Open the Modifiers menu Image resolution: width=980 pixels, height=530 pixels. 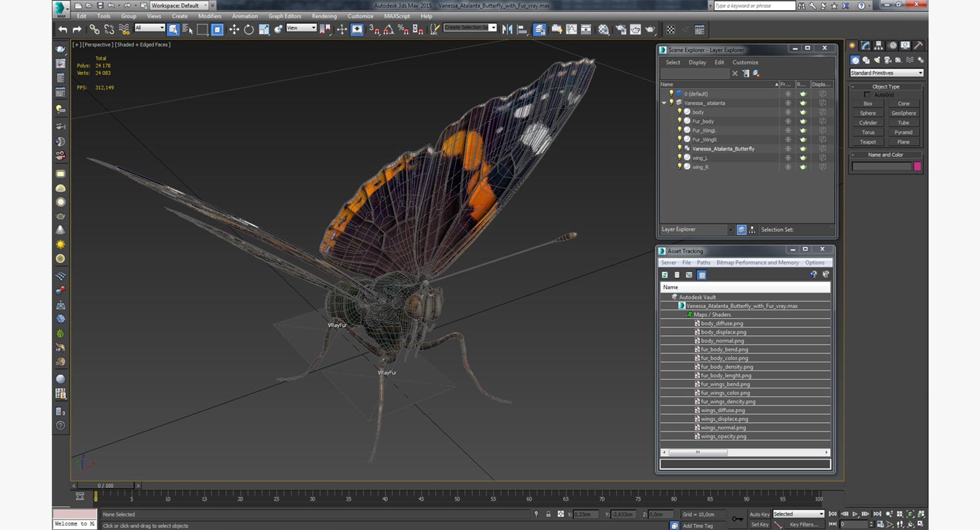[210, 16]
